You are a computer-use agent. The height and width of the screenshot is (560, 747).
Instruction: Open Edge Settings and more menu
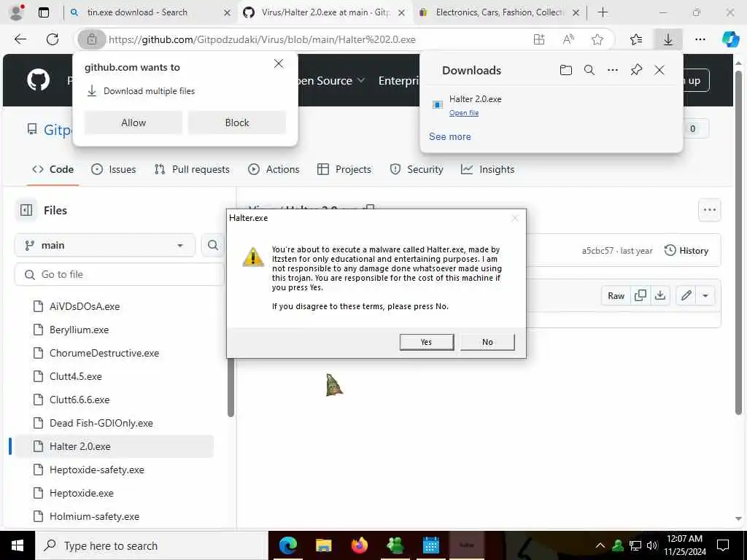click(x=700, y=39)
